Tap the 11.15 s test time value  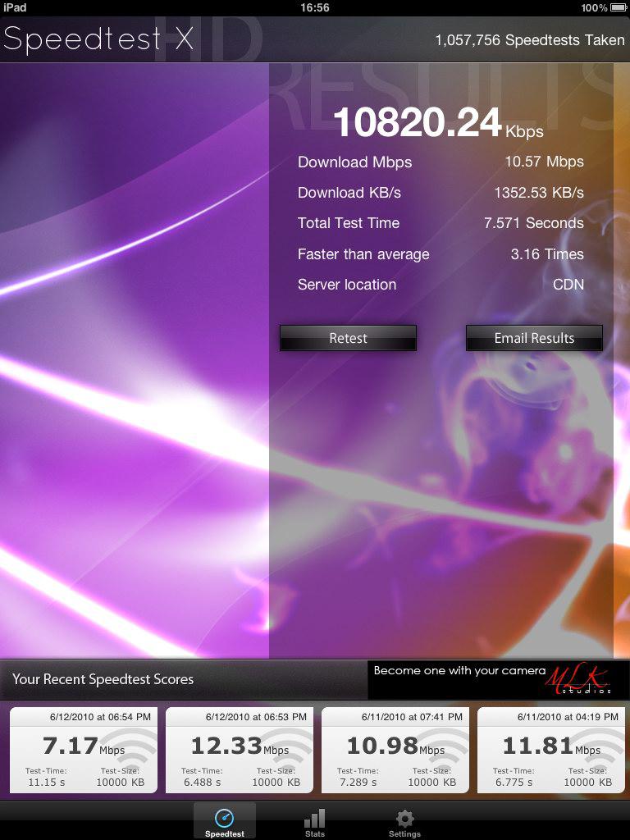click(47, 782)
